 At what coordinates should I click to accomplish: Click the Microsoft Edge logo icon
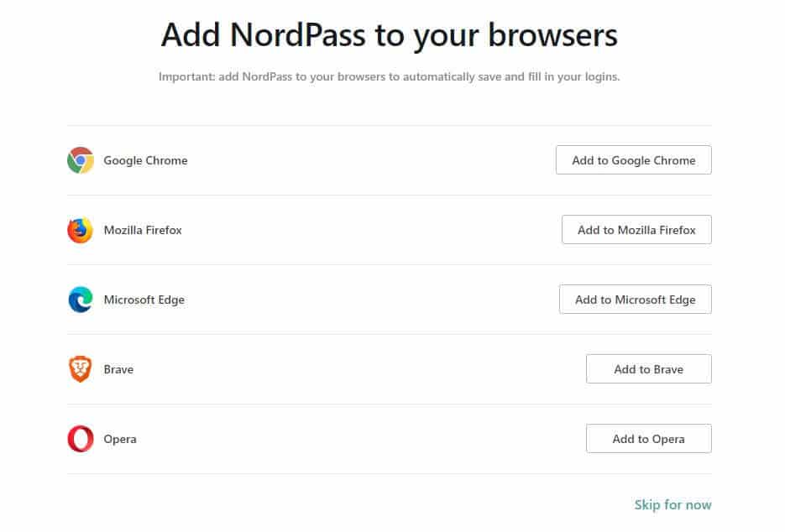[x=81, y=300]
